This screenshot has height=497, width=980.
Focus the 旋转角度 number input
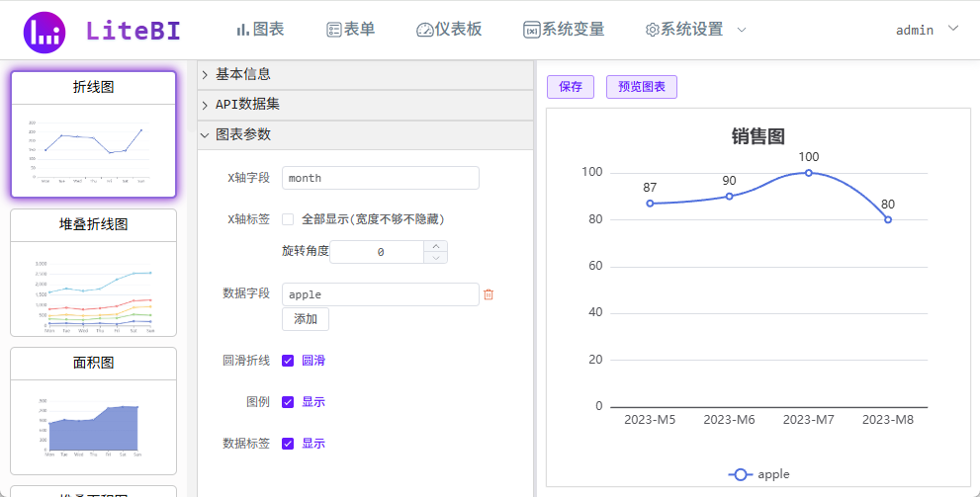(x=378, y=252)
